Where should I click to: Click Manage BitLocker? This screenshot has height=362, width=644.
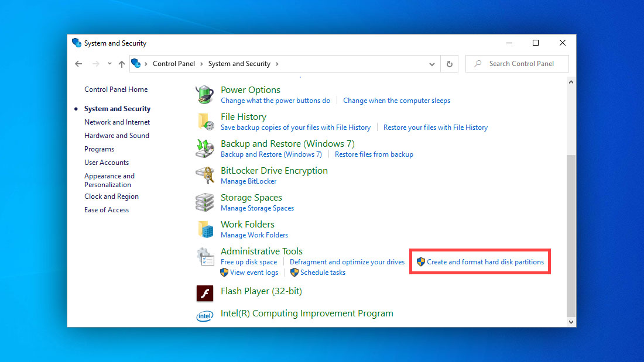coord(248,181)
